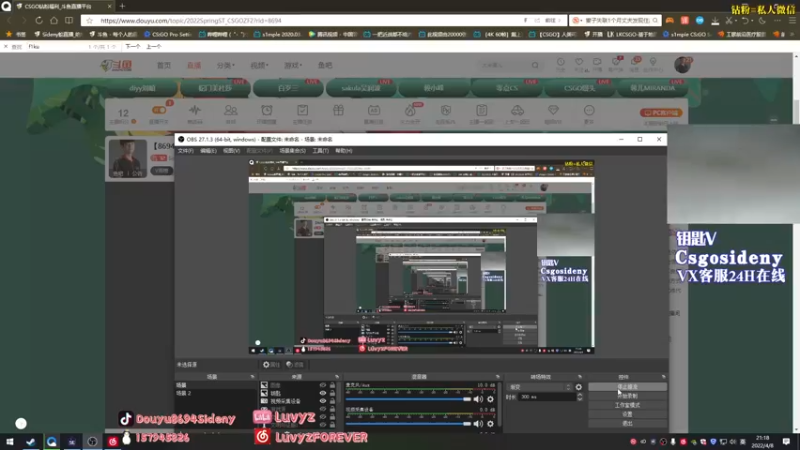Toggle visibility of the 钥匙 source
Image resolution: width=800 pixels, height=450 pixels.
pos(322,393)
